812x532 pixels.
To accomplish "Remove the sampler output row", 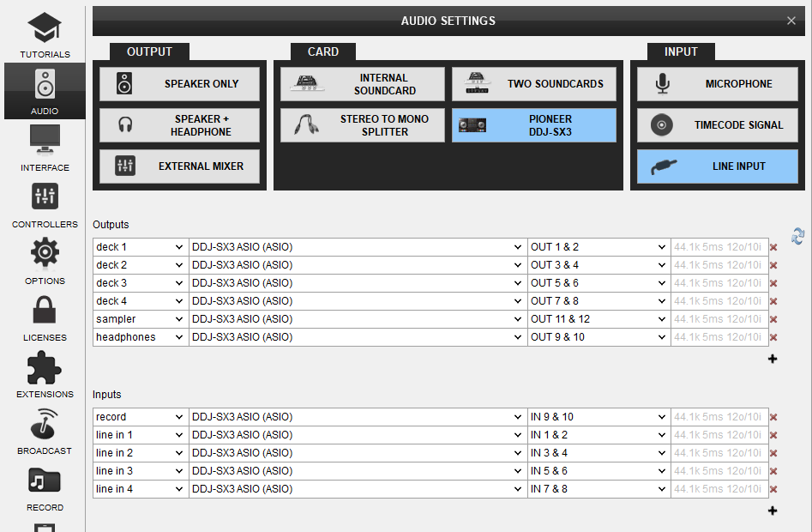I will coord(773,319).
